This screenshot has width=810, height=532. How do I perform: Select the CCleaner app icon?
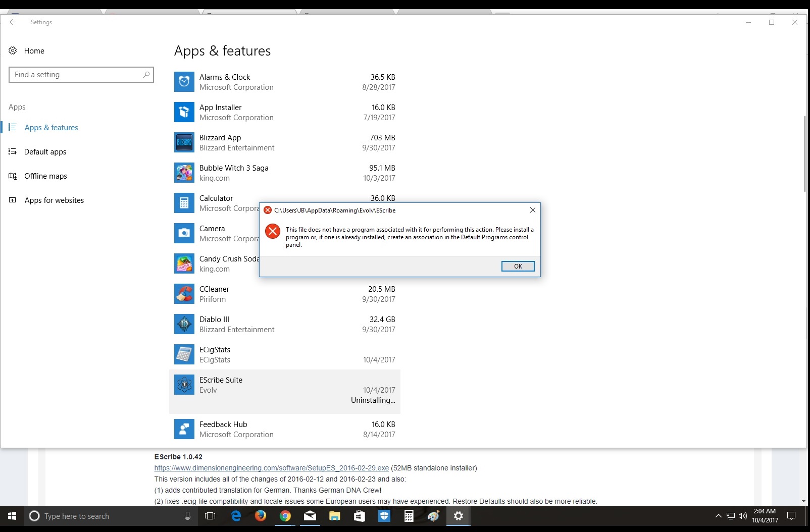click(x=184, y=294)
